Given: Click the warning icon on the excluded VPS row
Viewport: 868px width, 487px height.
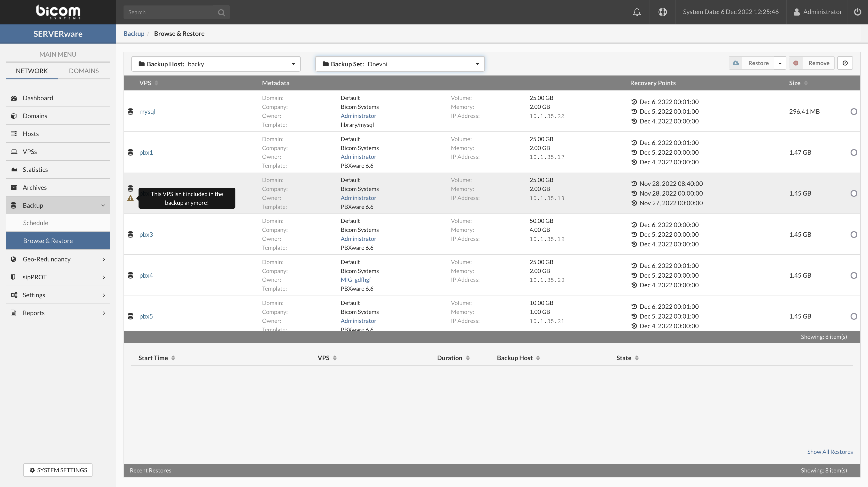Looking at the screenshot, I should 131,199.
